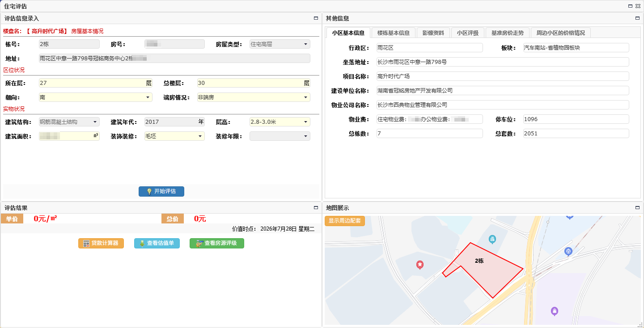Open the 装饰装修 dropdown

[x=200, y=136]
